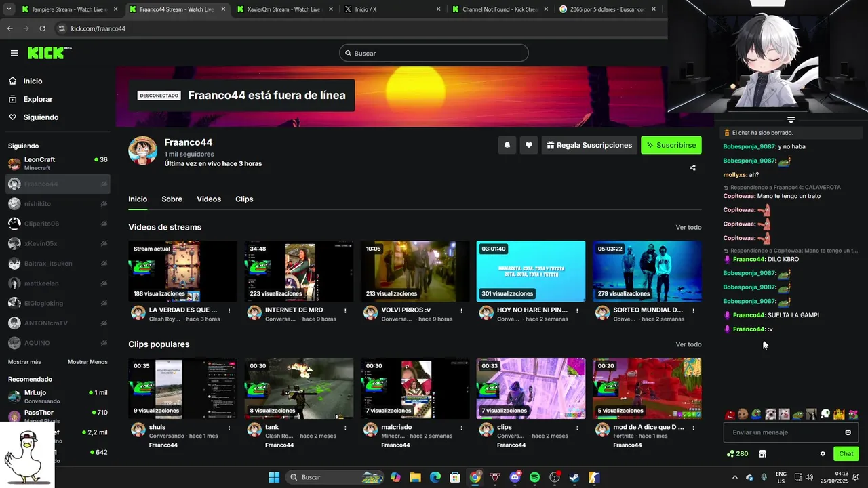Click the 280 channel points counter

737,454
